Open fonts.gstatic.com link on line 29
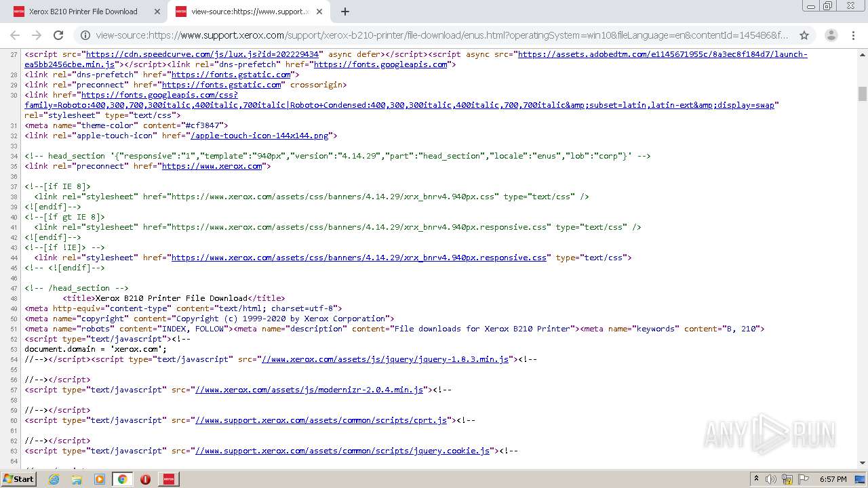This screenshot has width=868, height=488. tap(221, 85)
